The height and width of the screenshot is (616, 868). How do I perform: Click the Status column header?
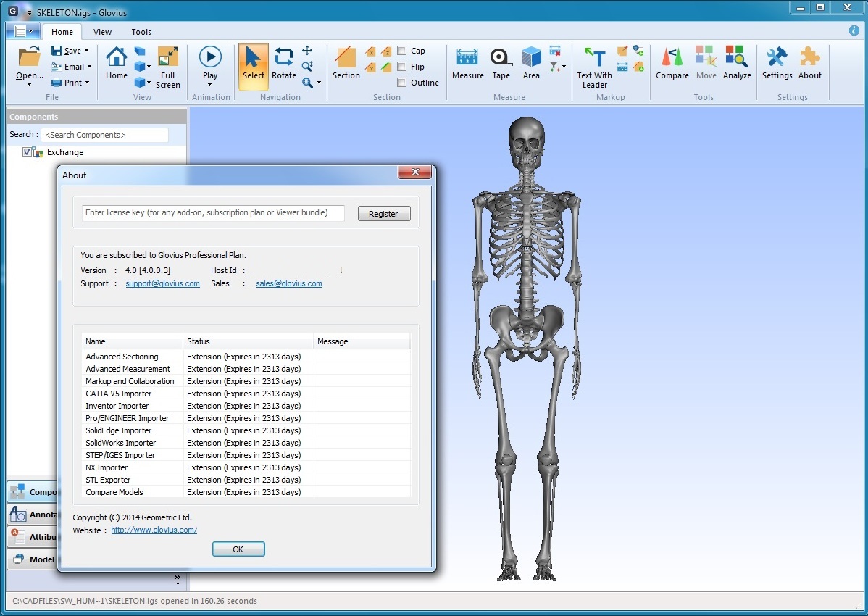[248, 341]
